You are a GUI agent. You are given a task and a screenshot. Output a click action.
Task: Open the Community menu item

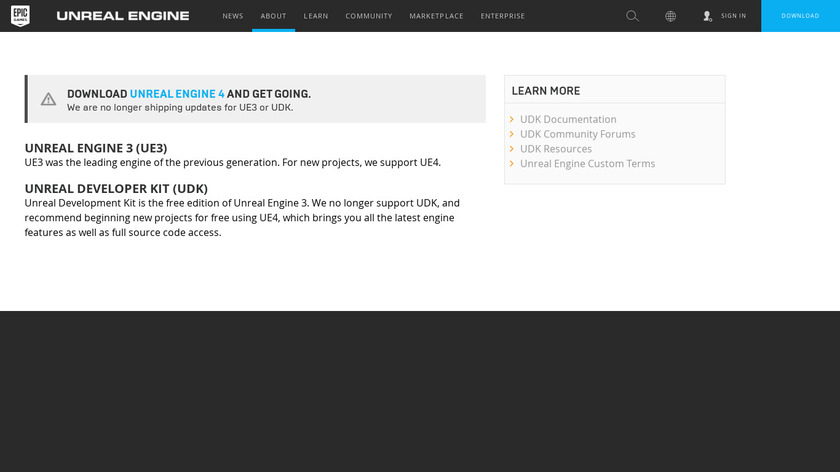coord(369,16)
